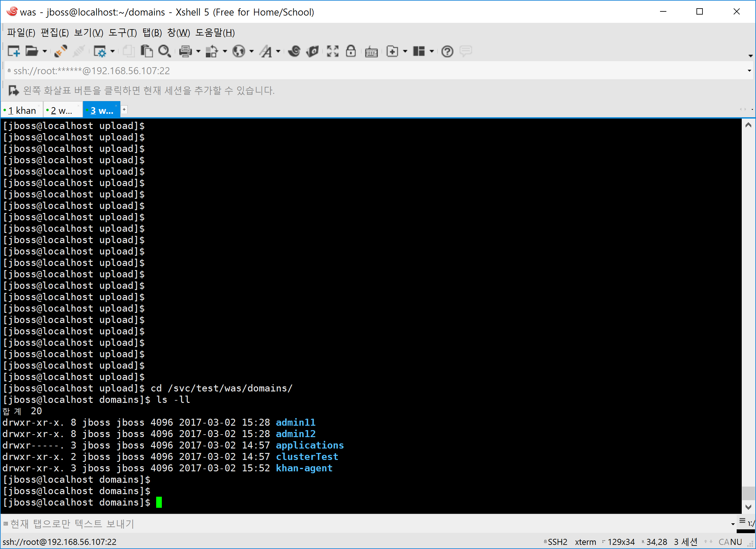Click the Open Session folder icon
Viewport: 756px width, 549px height.
32,51
